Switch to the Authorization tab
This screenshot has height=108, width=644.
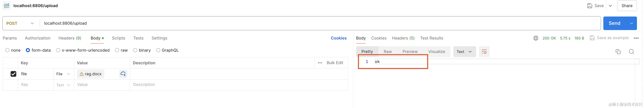[37, 38]
